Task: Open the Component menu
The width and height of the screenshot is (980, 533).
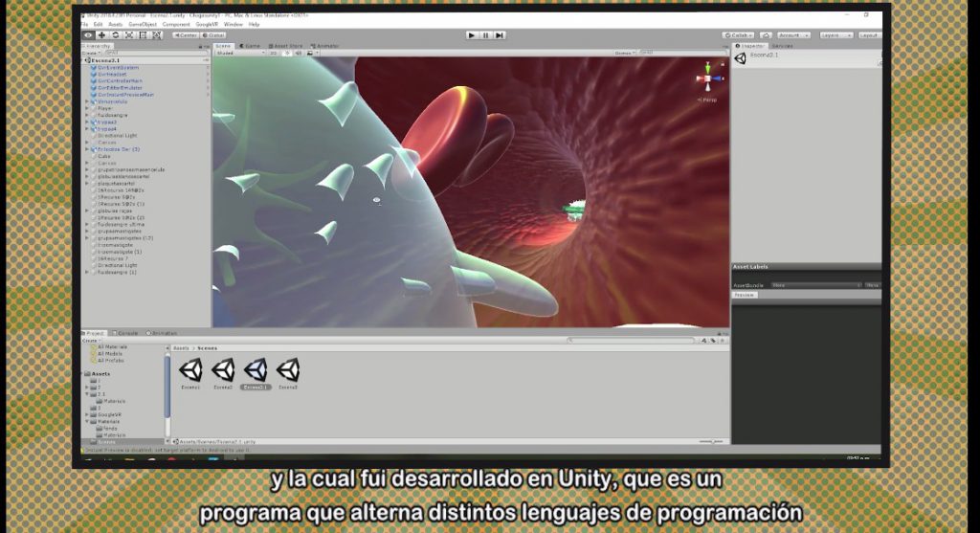Action: tap(176, 24)
